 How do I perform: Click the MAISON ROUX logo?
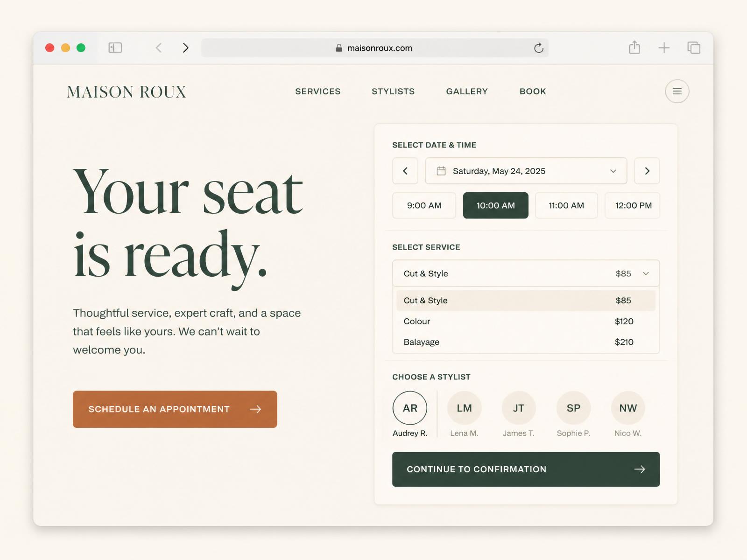pos(127,91)
